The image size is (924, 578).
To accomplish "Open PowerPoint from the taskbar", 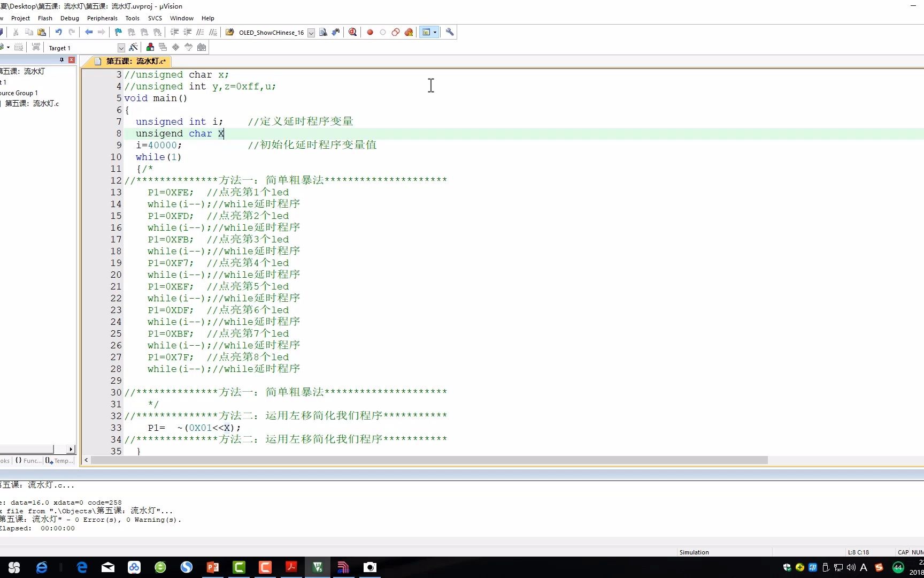I will (x=213, y=567).
